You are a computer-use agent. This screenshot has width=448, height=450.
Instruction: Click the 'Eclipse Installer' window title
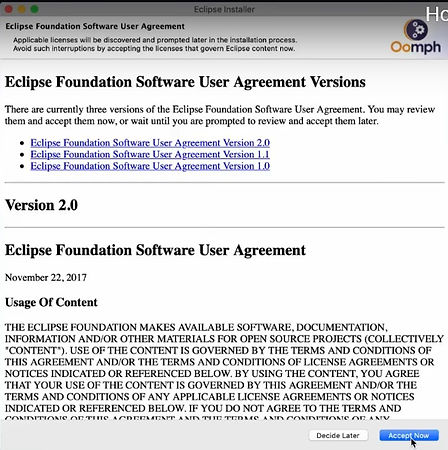tap(224, 9)
